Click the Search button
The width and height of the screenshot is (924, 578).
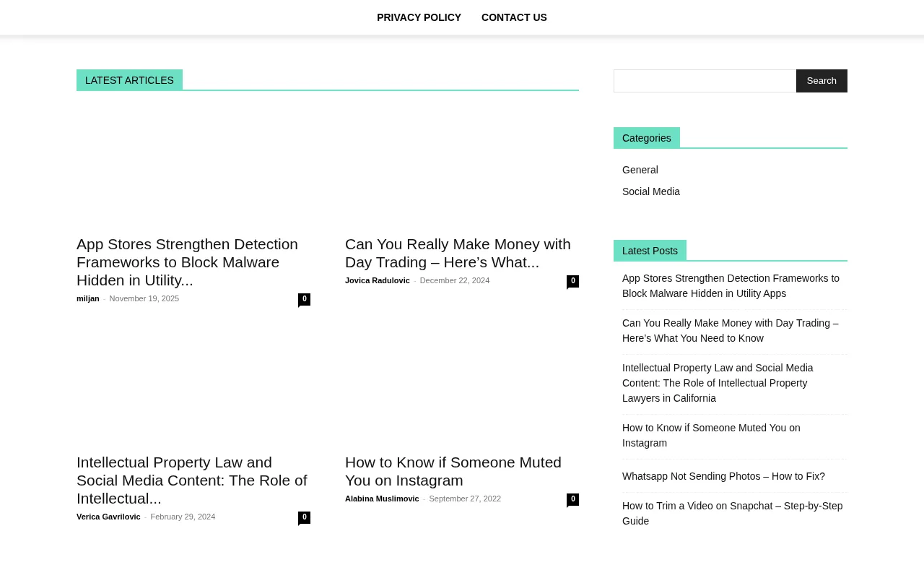tap(821, 81)
